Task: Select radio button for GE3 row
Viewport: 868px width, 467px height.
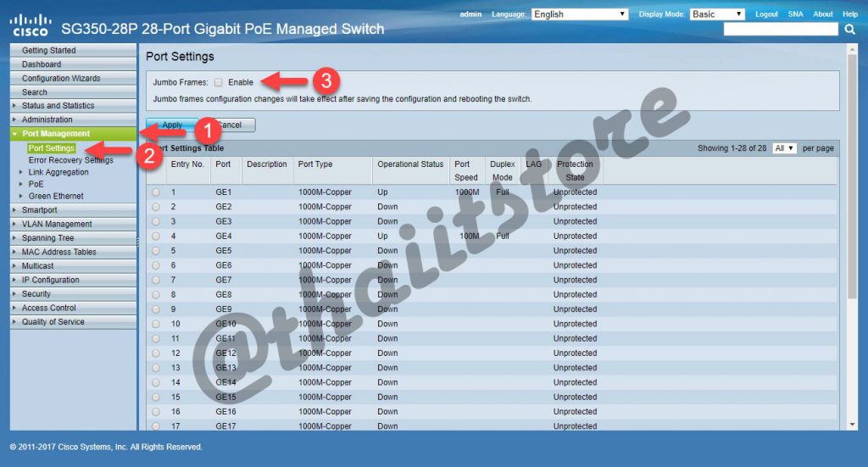Action: 156,221
